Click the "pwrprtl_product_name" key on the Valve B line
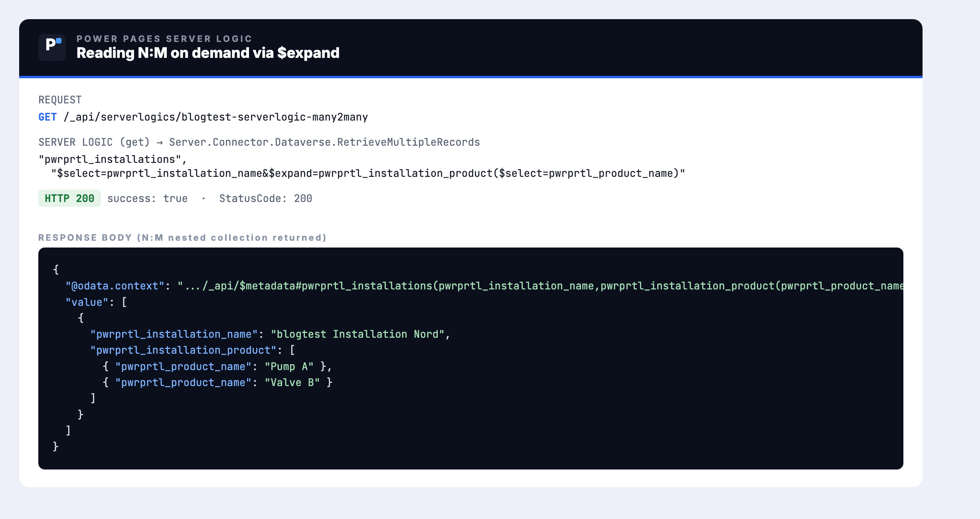Viewport: 980px width, 519px height. [x=184, y=382]
